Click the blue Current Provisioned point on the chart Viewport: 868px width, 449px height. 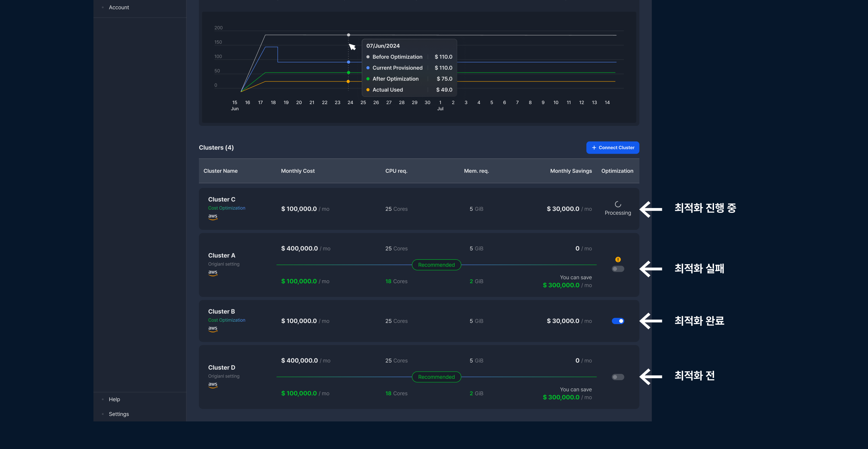(x=348, y=62)
